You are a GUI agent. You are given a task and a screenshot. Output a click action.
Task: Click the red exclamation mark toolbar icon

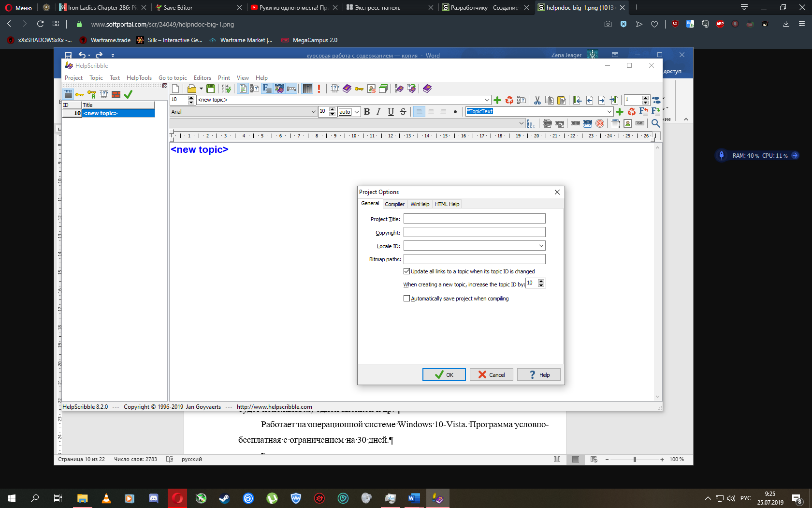319,89
